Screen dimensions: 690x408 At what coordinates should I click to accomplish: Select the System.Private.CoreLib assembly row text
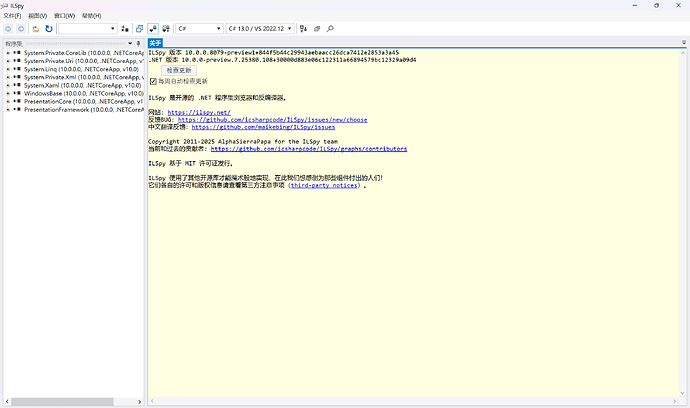pos(84,53)
